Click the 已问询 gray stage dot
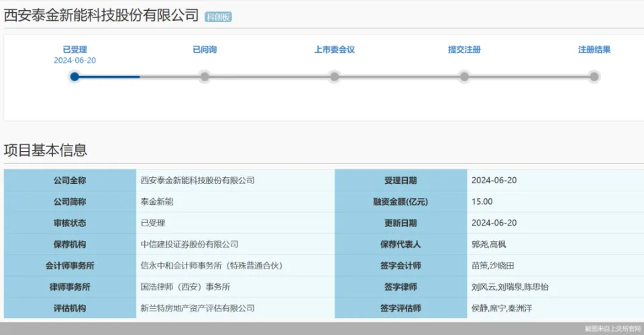644x335 pixels. point(205,77)
